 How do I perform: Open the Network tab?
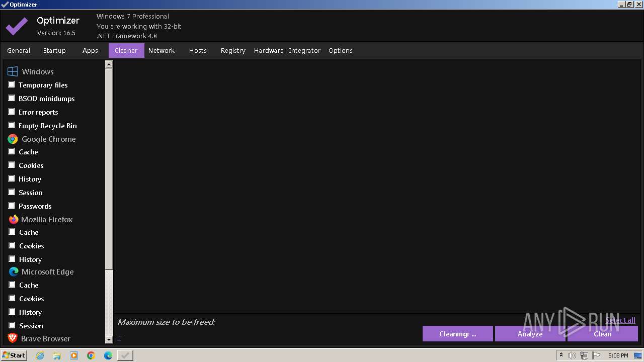[162, 50]
